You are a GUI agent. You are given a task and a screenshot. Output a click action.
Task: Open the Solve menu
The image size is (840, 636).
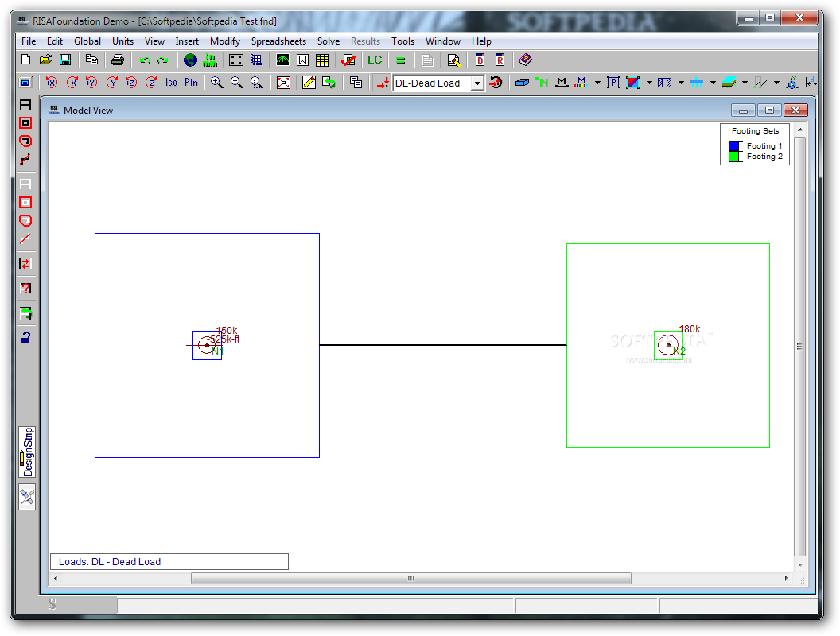click(329, 41)
